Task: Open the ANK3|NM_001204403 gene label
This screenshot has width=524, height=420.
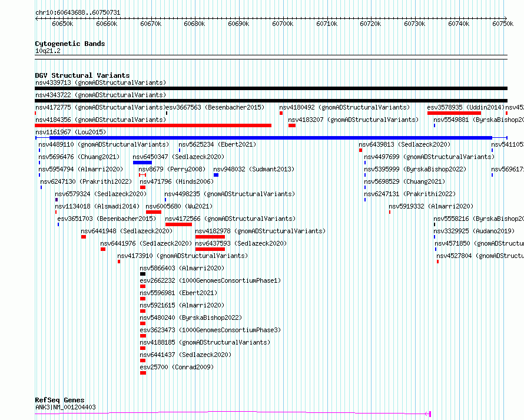Action: 65,407
